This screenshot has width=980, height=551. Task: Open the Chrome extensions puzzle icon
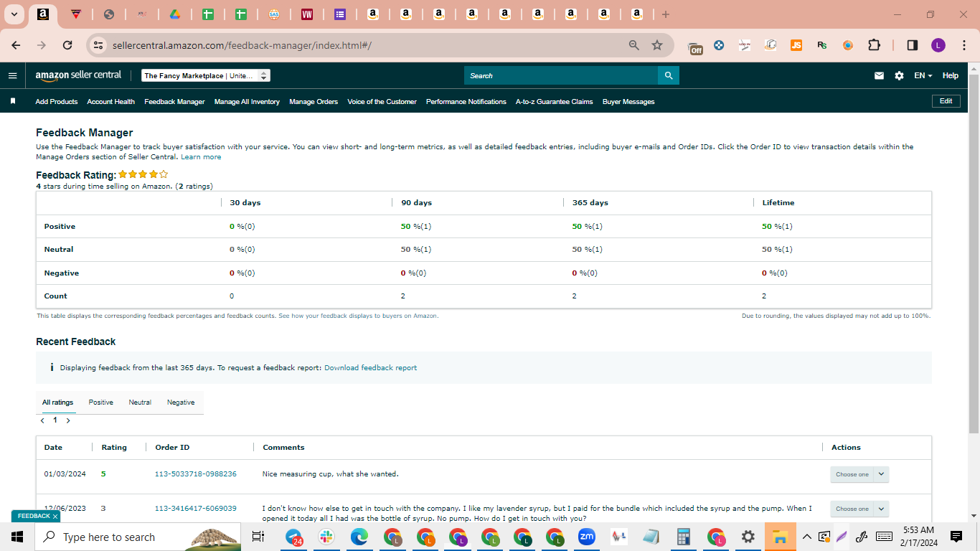tap(874, 45)
